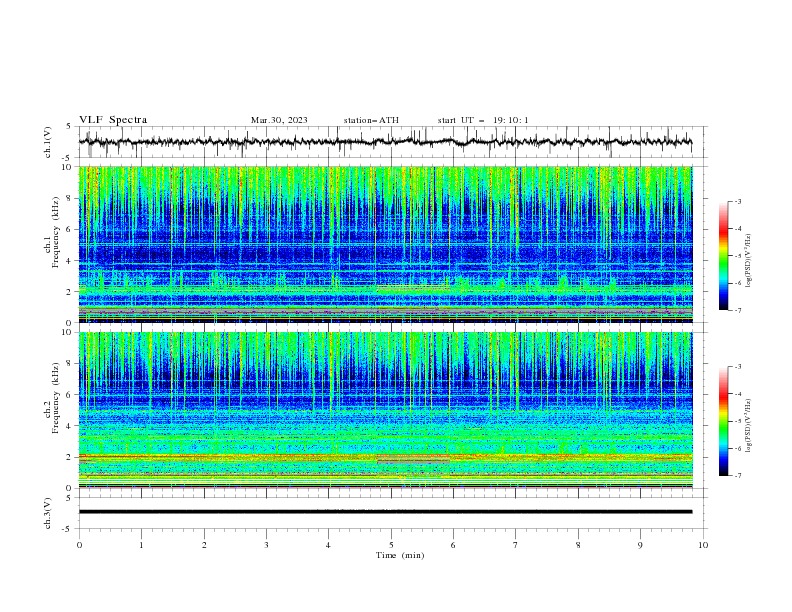The width and height of the screenshot is (792, 612).
Task: Click the "ch.3(V)" axis label
Action: (x=48, y=513)
